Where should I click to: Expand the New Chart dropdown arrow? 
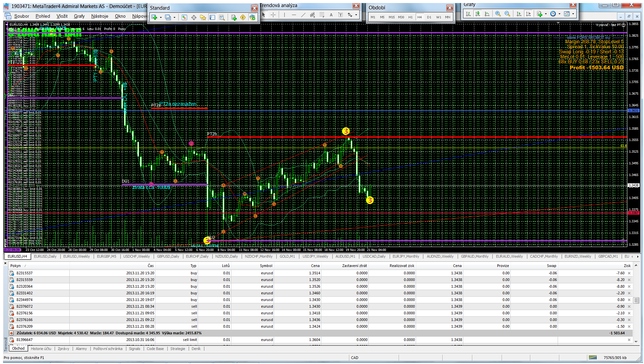click(161, 17)
